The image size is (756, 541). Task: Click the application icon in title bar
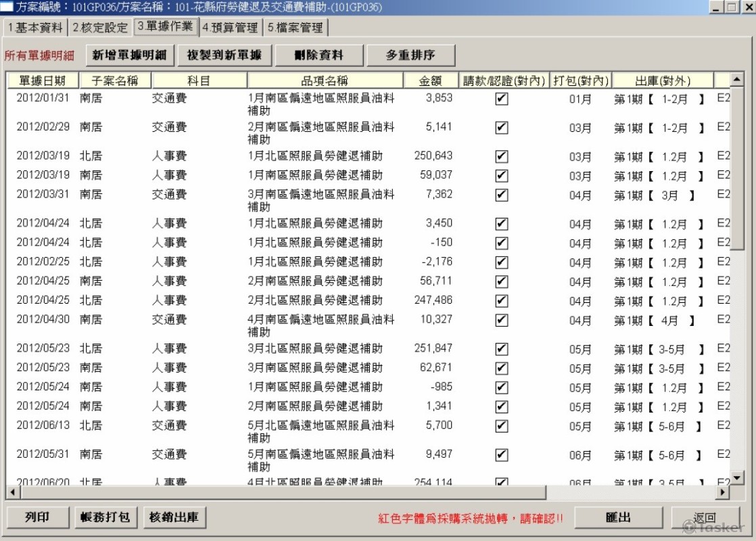click(7, 7)
